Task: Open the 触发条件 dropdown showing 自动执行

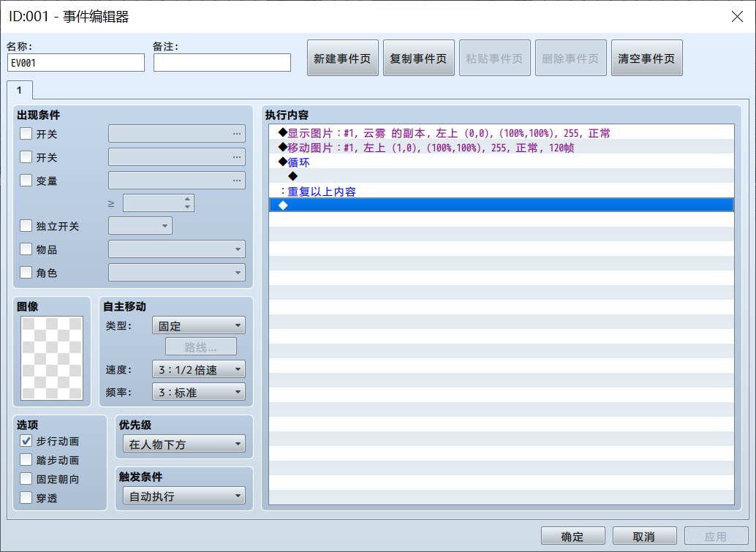Action: (x=184, y=496)
